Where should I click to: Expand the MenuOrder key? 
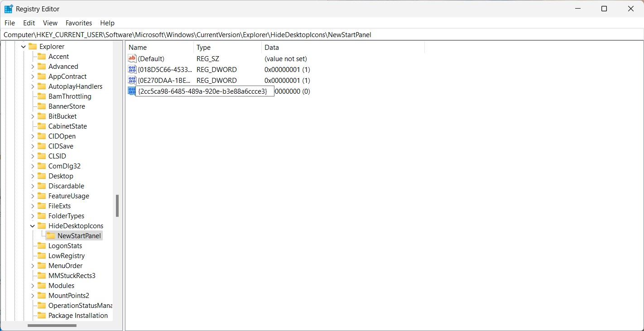coord(33,266)
